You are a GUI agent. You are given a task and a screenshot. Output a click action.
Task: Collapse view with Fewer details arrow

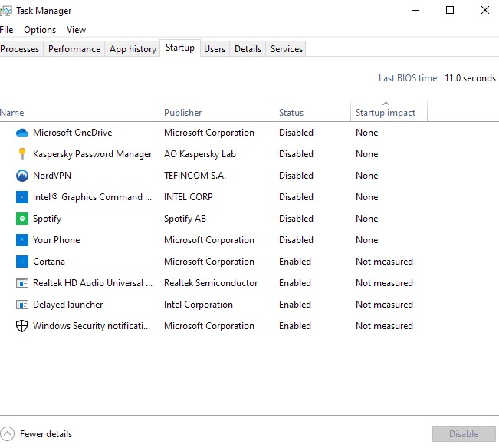8,433
